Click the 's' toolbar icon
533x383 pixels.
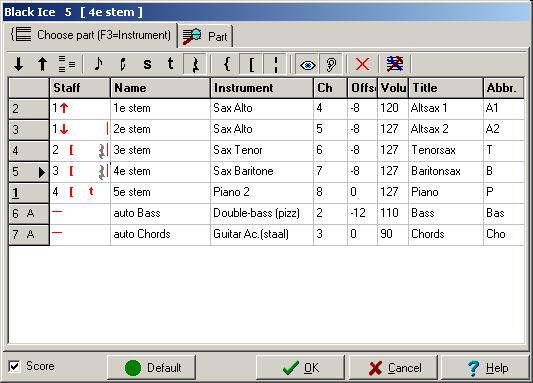tap(147, 64)
